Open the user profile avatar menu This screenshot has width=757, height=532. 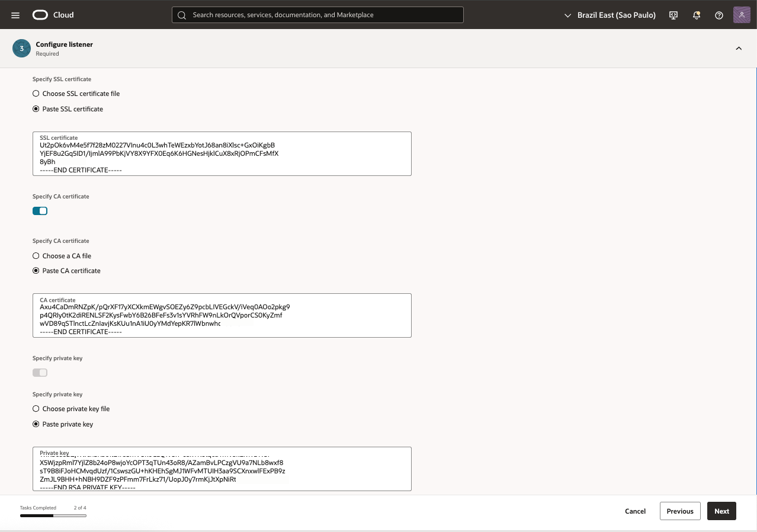(742, 15)
